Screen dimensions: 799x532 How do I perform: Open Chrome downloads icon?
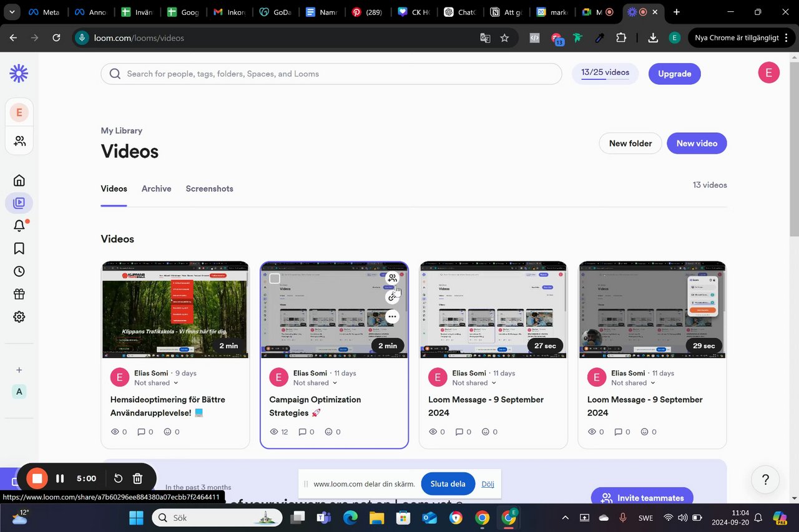click(x=653, y=38)
